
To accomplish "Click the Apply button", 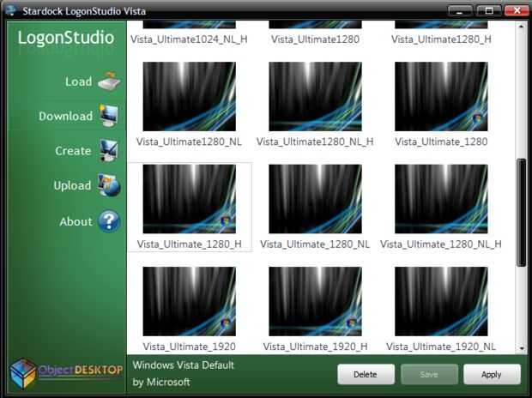I will point(492,374).
